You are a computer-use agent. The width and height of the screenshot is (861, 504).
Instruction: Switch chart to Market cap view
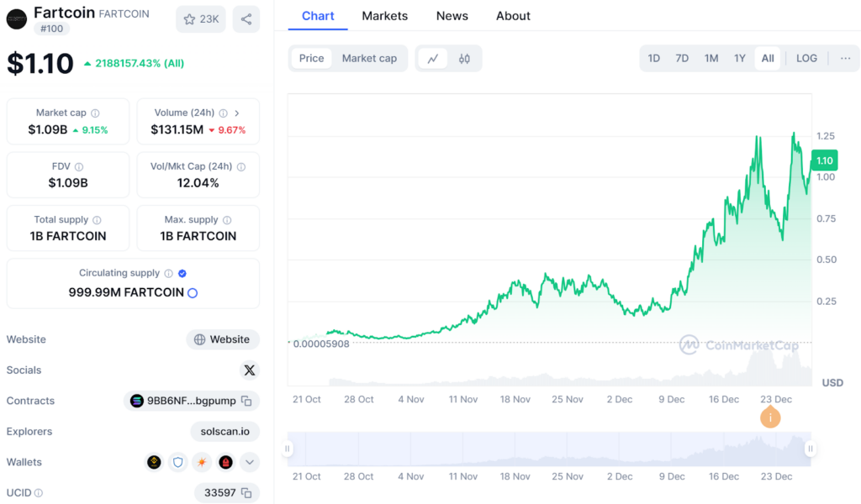tap(369, 59)
